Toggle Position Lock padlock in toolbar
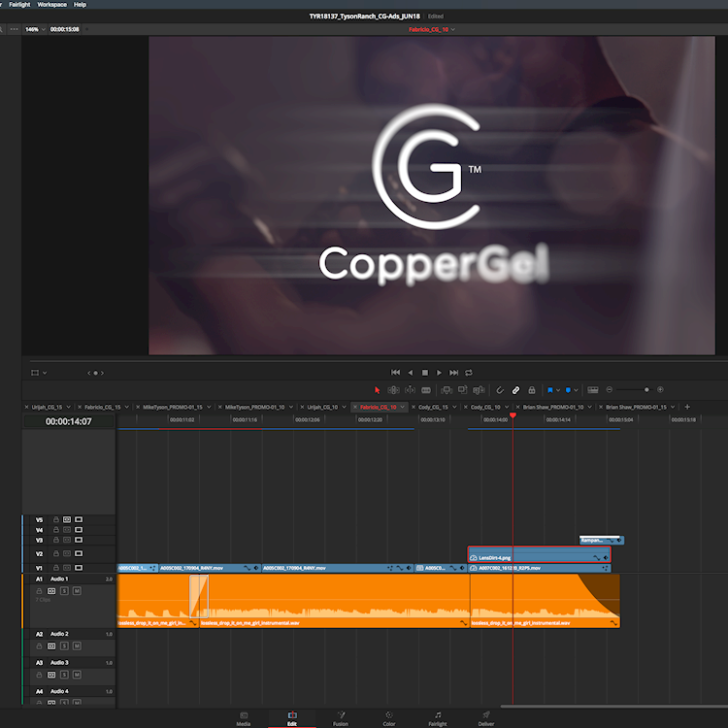Screen dimensions: 728x728 532,390
